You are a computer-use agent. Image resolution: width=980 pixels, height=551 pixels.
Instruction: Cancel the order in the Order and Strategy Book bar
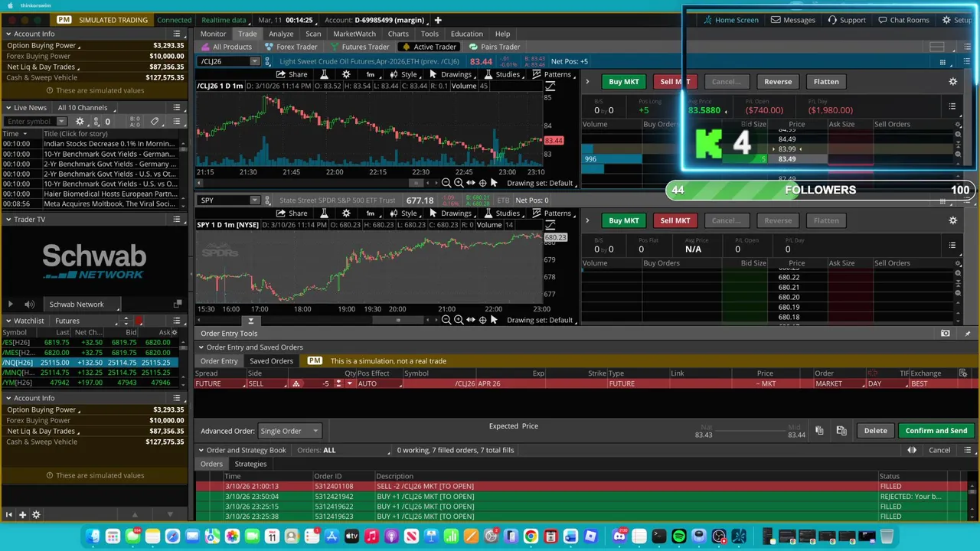[x=939, y=450]
